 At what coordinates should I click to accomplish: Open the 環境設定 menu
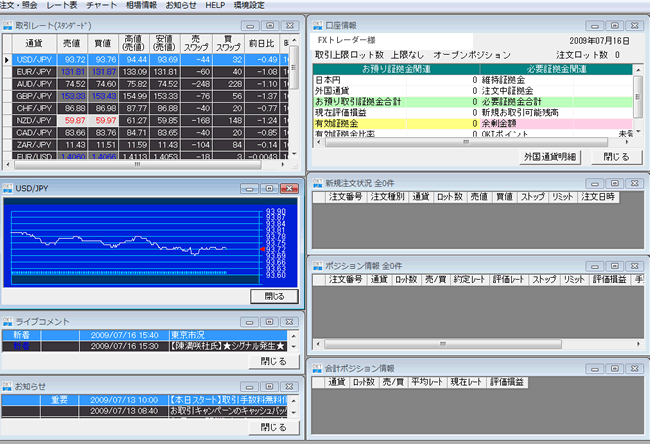point(249,5)
